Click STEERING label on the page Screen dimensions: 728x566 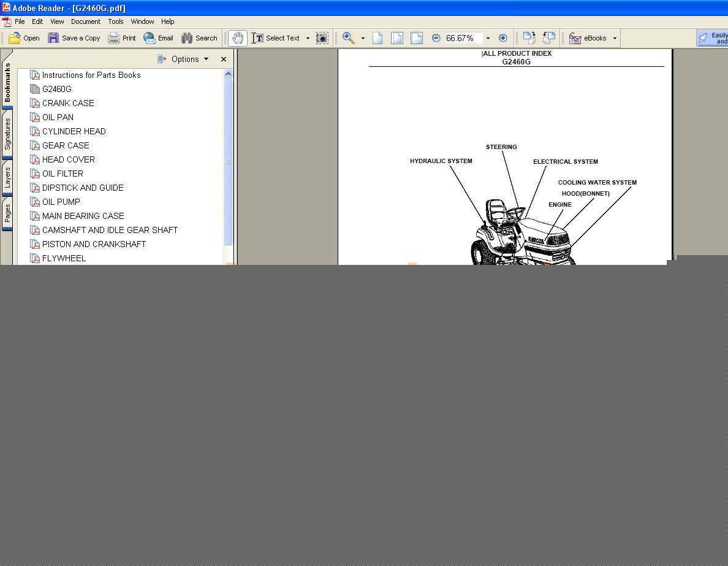point(501,147)
